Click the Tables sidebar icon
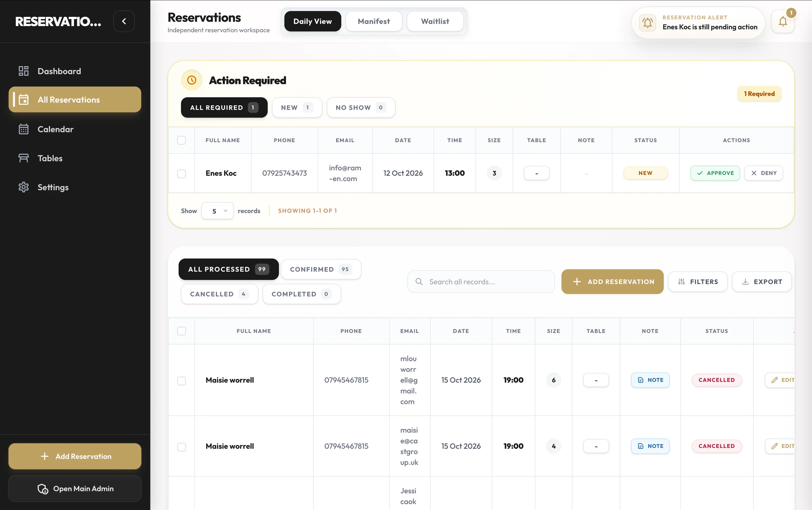This screenshot has width=812, height=510. 23,158
